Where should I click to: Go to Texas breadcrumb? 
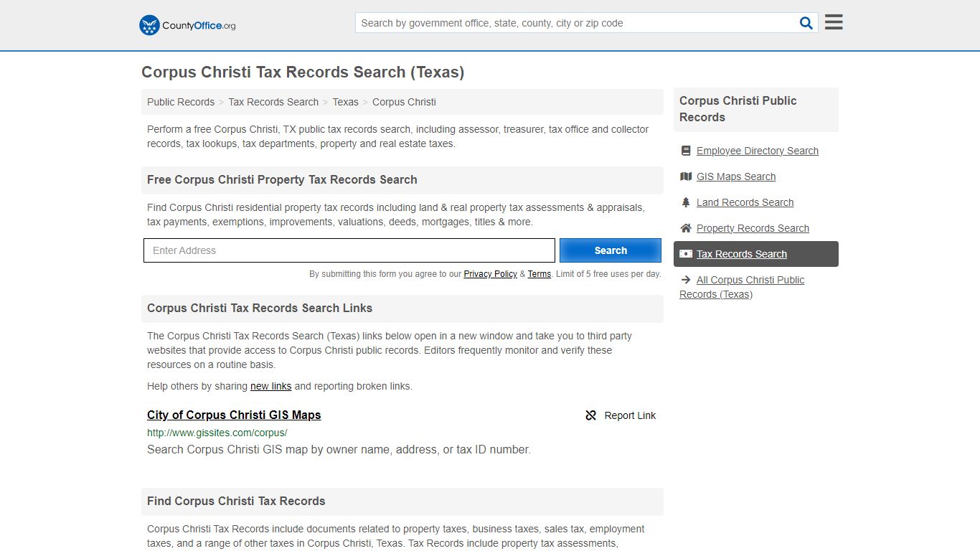coord(345,102)
